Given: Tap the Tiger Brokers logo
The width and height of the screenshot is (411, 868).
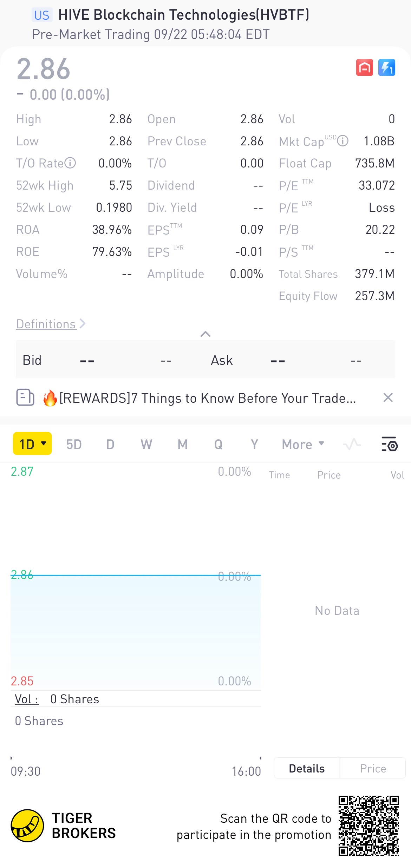Looking at the screenshot, I should click(27, 826).
